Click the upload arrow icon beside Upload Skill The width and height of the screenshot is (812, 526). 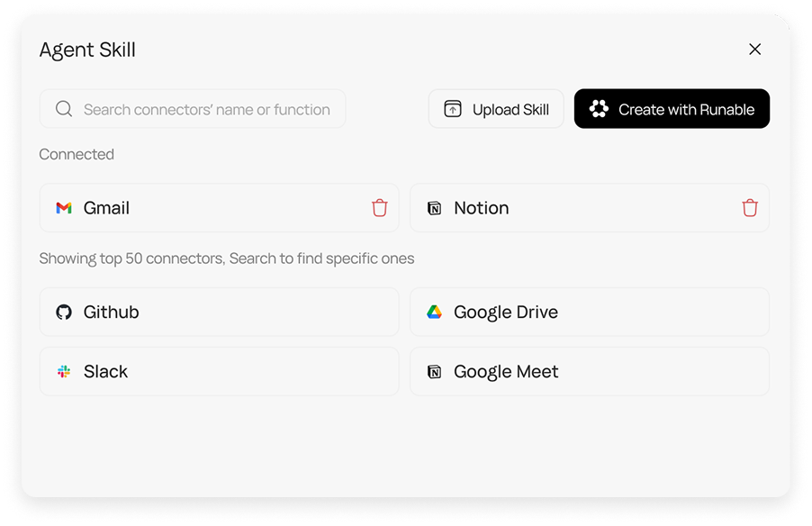tap(451, 108)
